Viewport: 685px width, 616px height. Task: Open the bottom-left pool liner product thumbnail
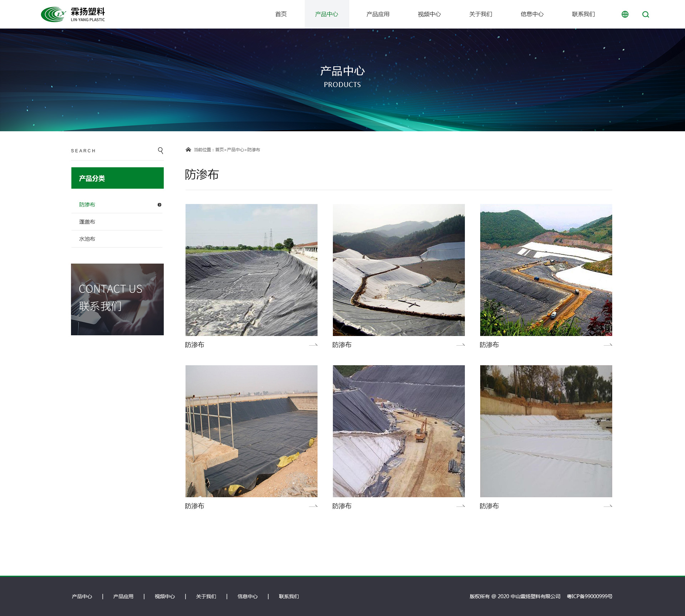pyautogui.click(x=251, y=431)
